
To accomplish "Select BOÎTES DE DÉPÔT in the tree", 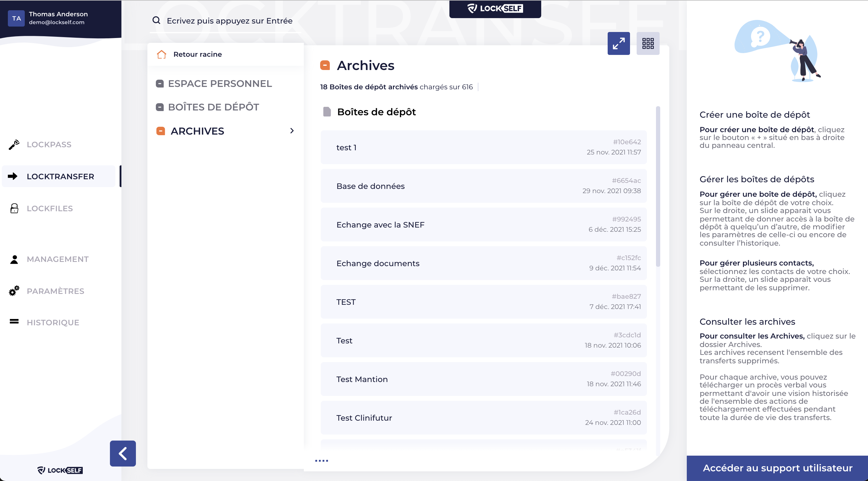I will click(213, 107).
